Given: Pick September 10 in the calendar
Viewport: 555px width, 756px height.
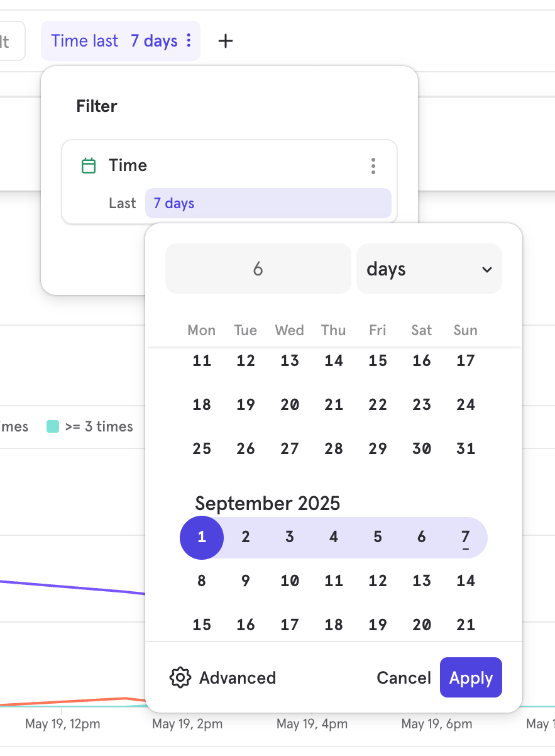Looking at the screenshot, I should click(290, 581).
